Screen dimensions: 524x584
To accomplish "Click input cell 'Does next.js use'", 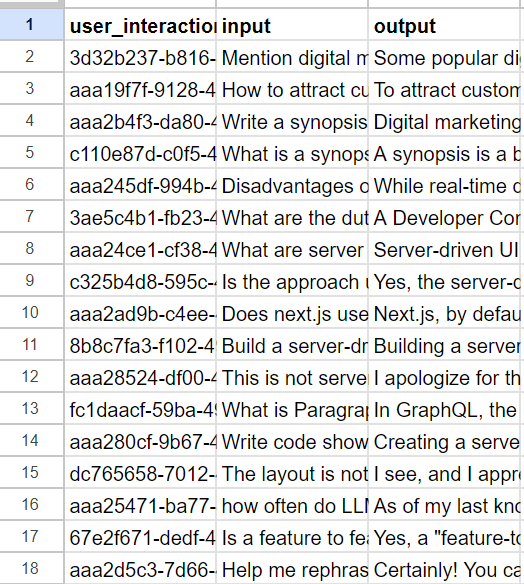I will click(x=292, y=313).
